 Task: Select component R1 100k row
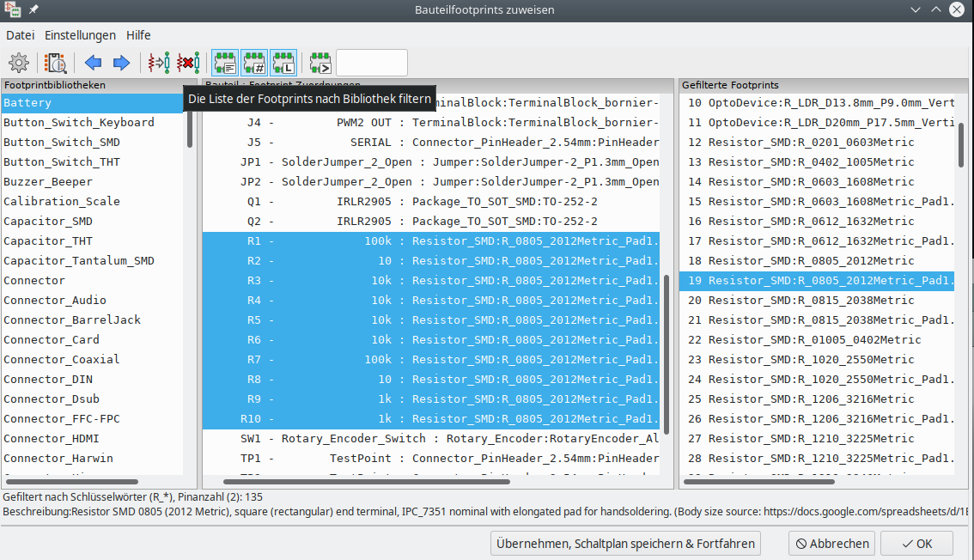coord(431,240)
